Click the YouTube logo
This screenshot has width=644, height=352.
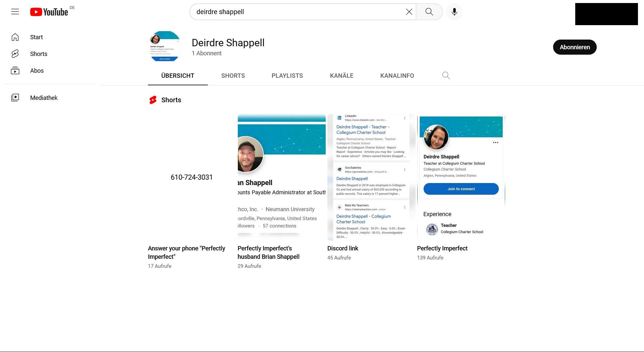pos(49,12)
